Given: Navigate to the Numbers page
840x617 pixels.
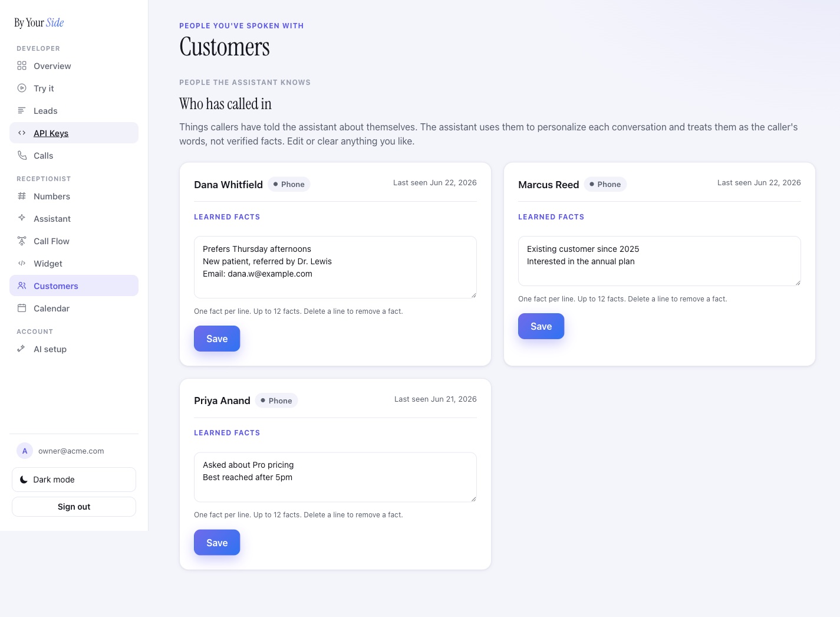Looking at the screenshot, I should click(x=74, y=196).
